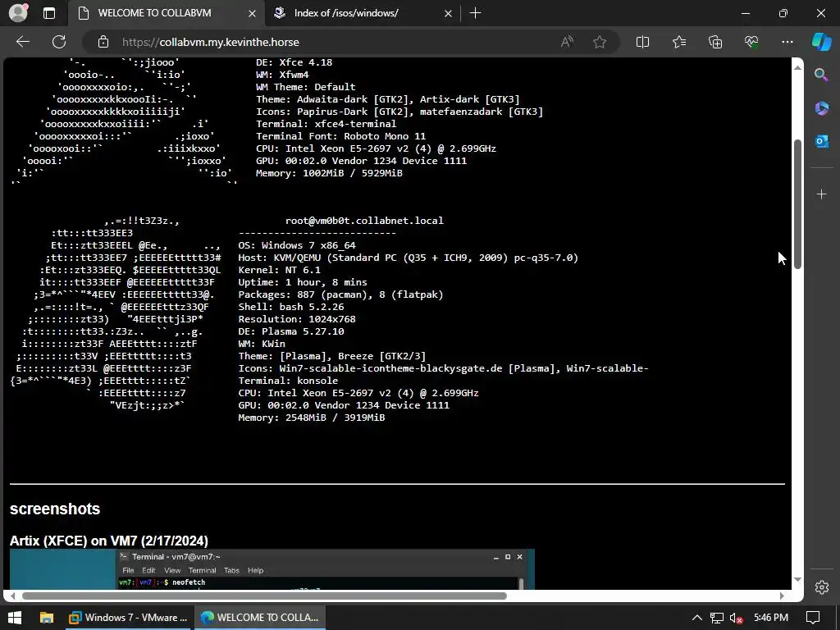Open muted volume tray icon

(736, 618)
